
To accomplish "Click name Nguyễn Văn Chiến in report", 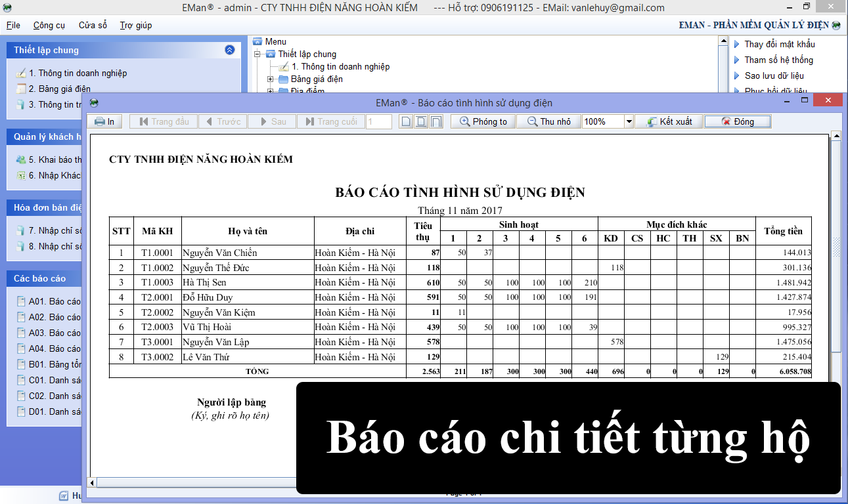I will 219,253.
